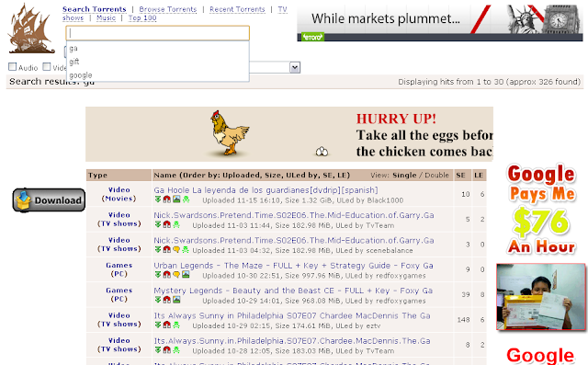Click magnet icon for Nick.Swardsons by scenebalance
This screenshot has height=365, width=588.
coord(167,250)
